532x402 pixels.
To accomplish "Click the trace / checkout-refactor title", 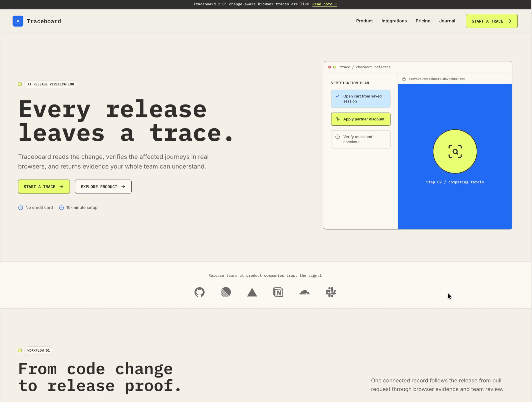I will 365,67.
